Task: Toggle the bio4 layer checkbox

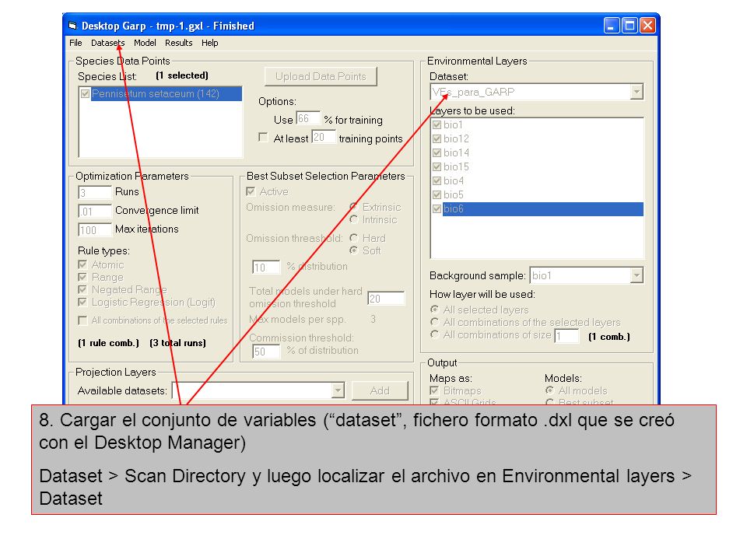Action: pyautogui.click(x=437, y=180)
